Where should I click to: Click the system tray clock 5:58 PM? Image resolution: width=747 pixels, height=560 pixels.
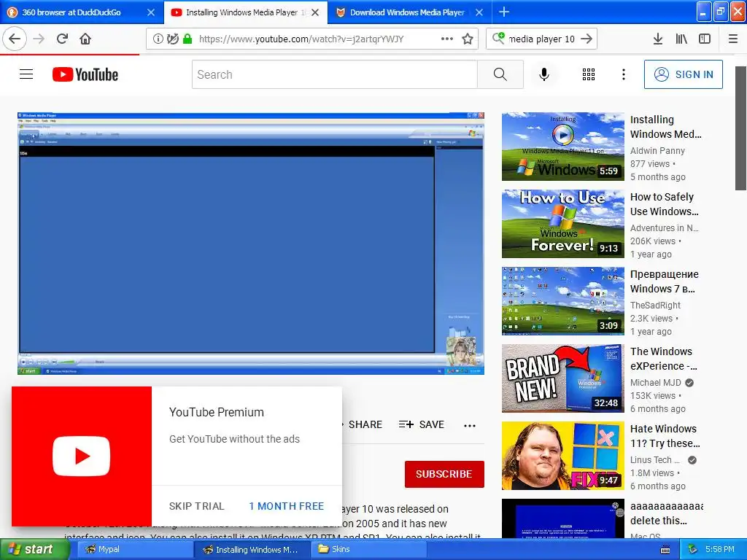pos(719,549)
